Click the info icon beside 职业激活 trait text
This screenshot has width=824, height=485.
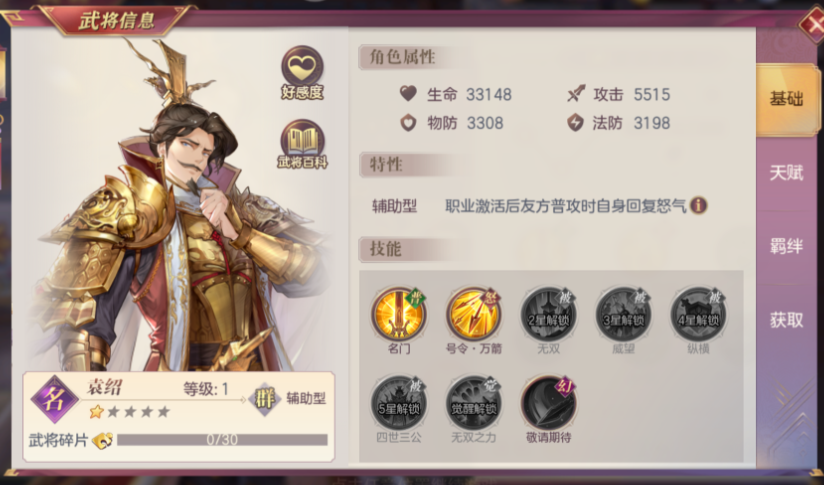coord(698,205)
